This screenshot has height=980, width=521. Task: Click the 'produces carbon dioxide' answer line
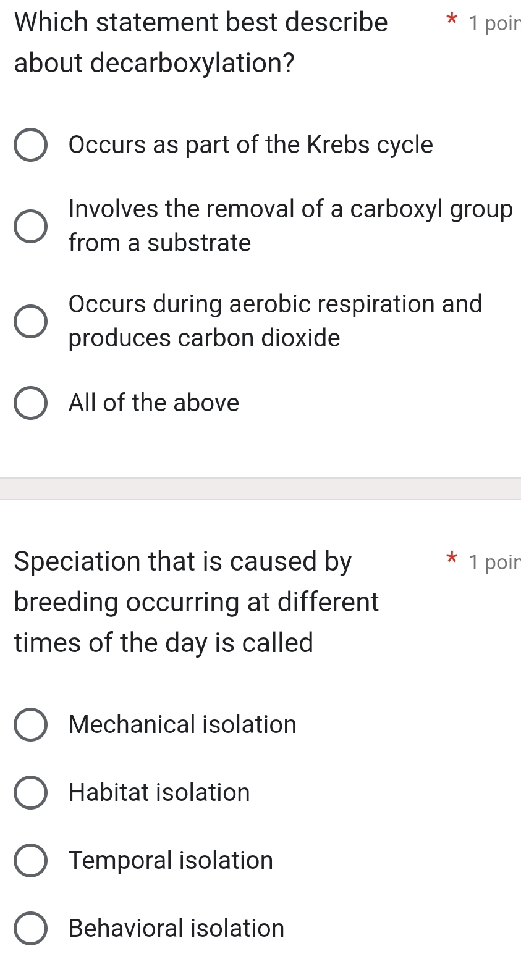[203, 338]
